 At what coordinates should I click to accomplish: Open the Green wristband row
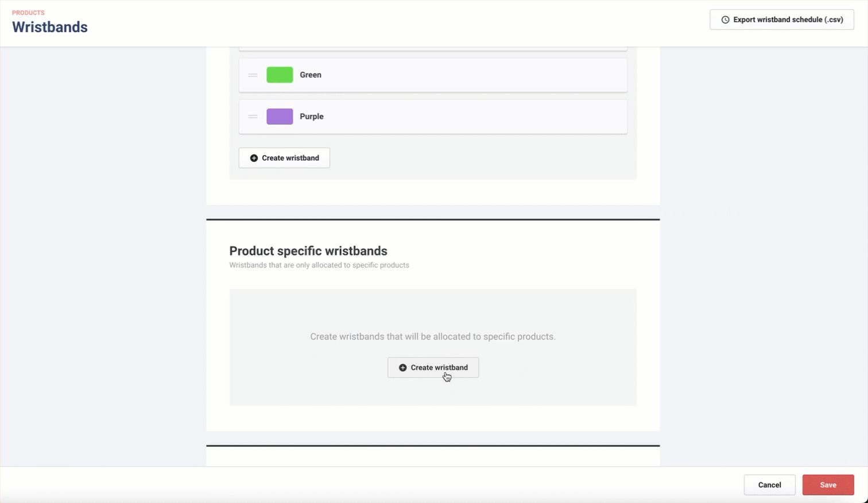459,75
